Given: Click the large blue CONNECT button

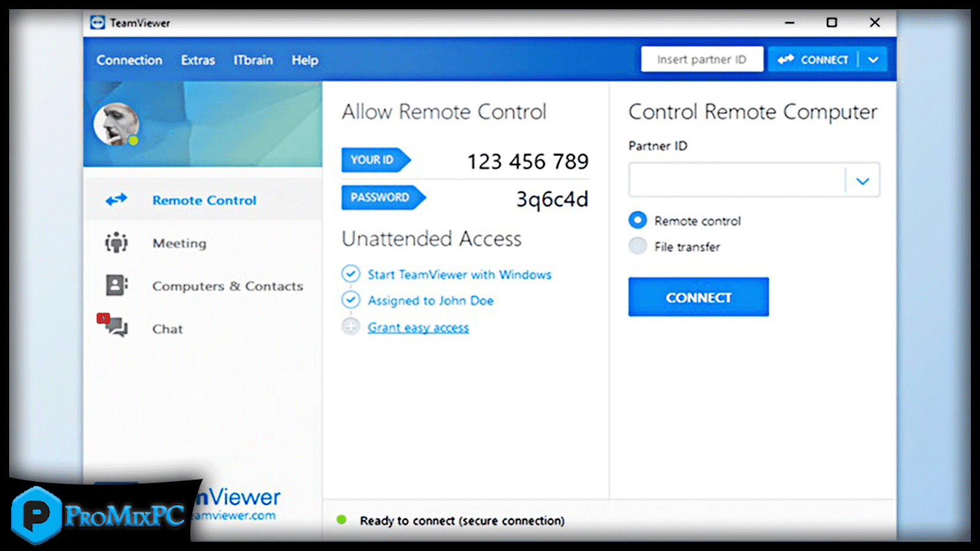Looking at the screenshot, I should click(698, 297).
